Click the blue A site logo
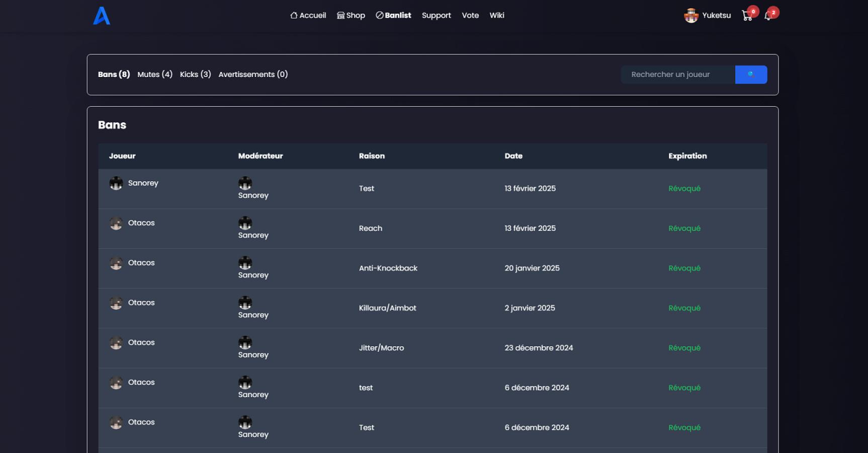The image size is (868, 453). point(102,16)
